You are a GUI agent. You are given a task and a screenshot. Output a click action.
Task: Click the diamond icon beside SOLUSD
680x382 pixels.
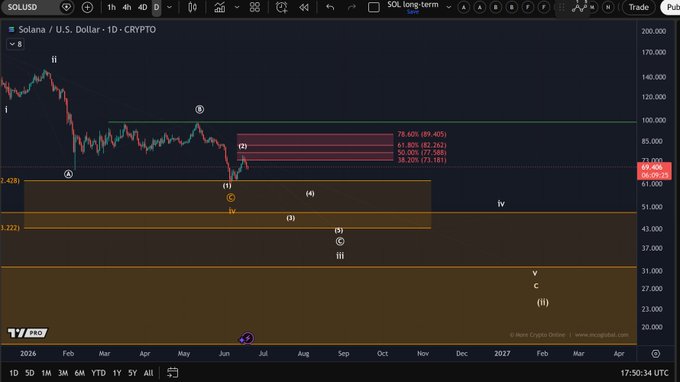click(x=66, y=7)
